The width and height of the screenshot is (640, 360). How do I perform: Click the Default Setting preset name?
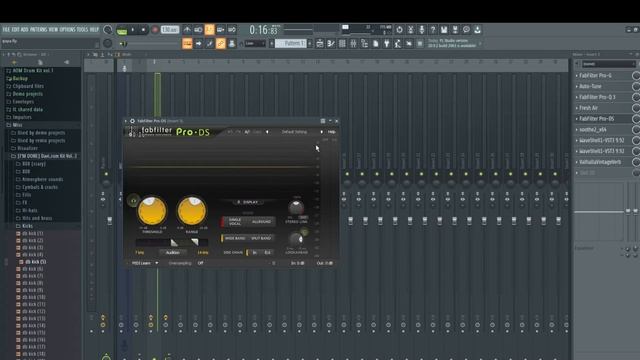click(x=294, y=132)
